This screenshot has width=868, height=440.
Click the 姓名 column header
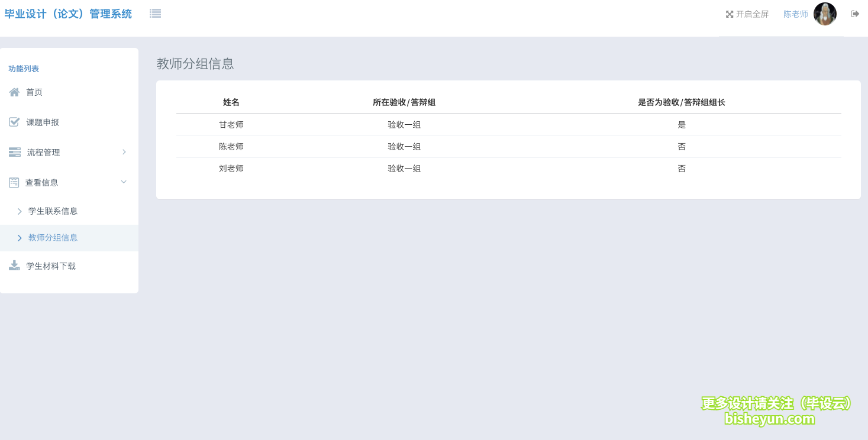[231, 102]
